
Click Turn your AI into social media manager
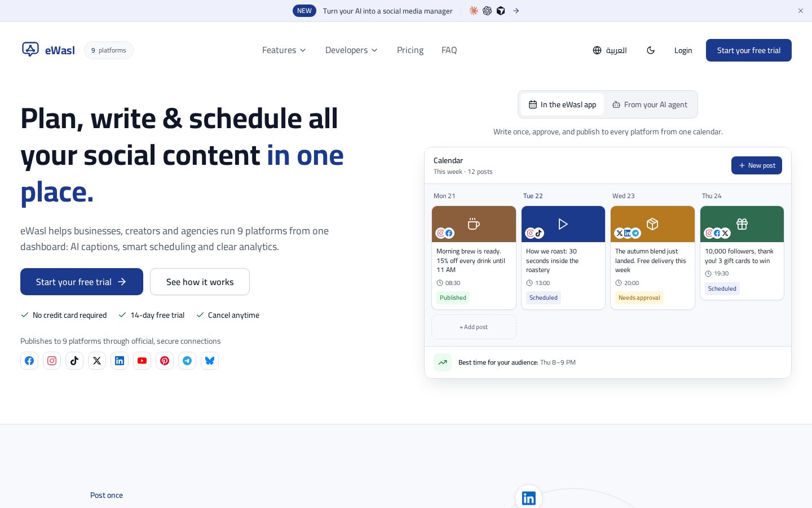tap(388, 11)
